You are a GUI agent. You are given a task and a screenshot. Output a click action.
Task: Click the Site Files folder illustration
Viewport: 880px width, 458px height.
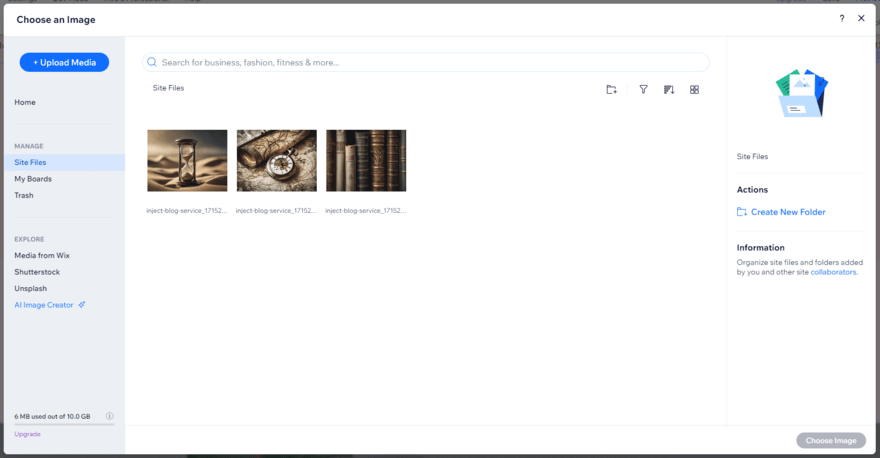pyautogui.click(x=801, y=93)
